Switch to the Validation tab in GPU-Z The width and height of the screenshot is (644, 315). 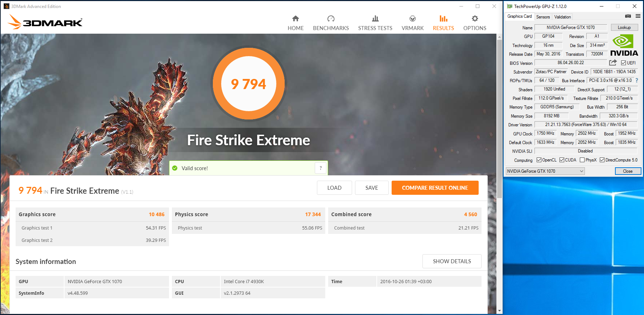(562, 17)
